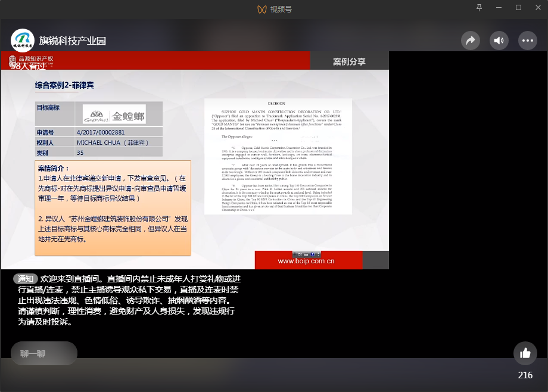The image size is (548, 392).
Task: Click the 综合案例2-菲律宾 slide title
Action: pyautogui.click(x=64, y=85)
